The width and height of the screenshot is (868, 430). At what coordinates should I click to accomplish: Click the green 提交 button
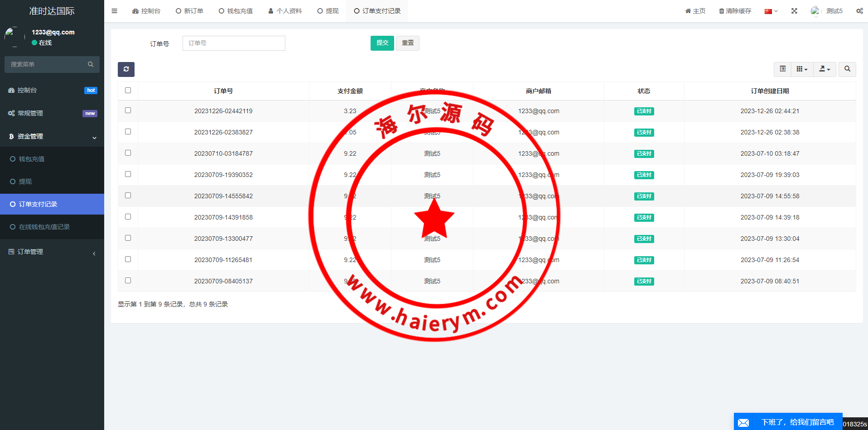point(382,43)
